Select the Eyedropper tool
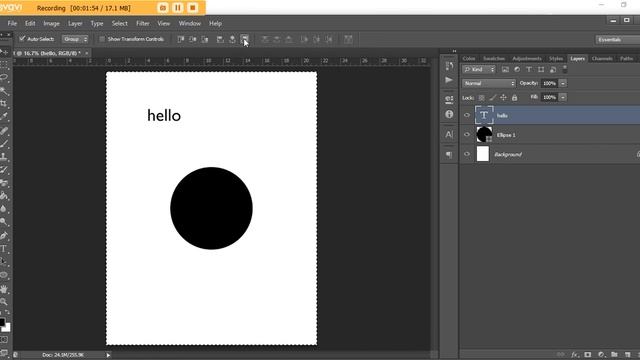Viewport: 640px width, 360px height. [x=4, y=117]
